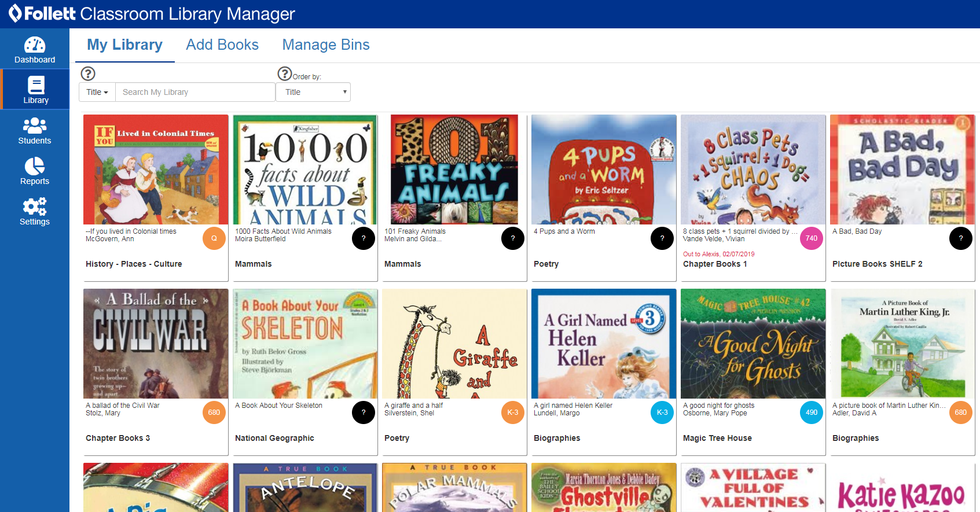Screen dimensions: 980x512
Task: Switch to the Add Books tab
Action: pyautogui.click(x=222, y=45)
